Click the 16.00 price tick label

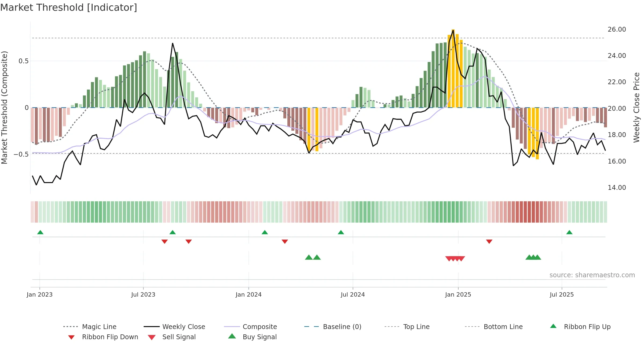617,161
